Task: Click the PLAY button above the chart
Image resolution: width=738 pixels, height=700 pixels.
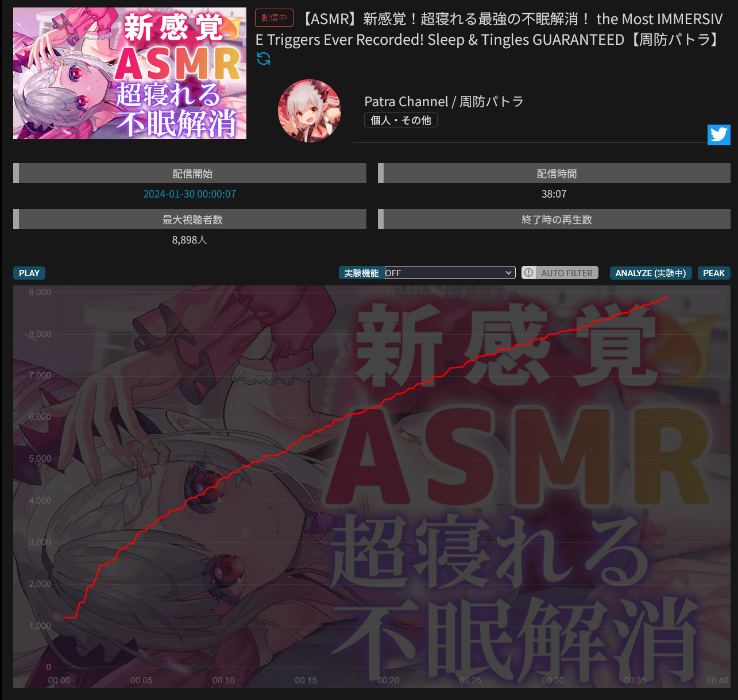Action: [x=29, y=273]
